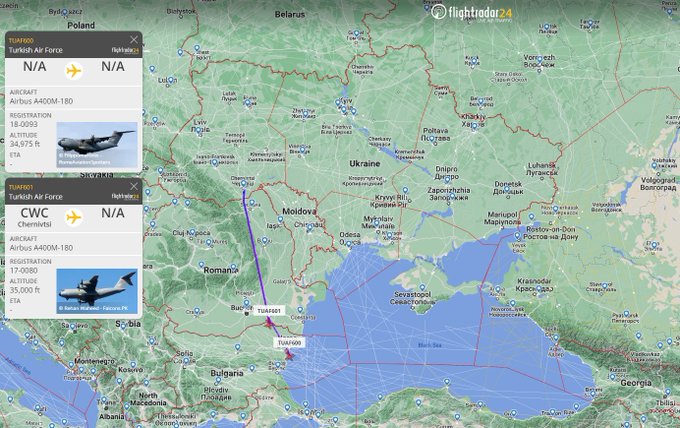The image size is (680, 428).
Task: Click the red TUAF601 aircraft icon
Action: [x=269, y=323]
